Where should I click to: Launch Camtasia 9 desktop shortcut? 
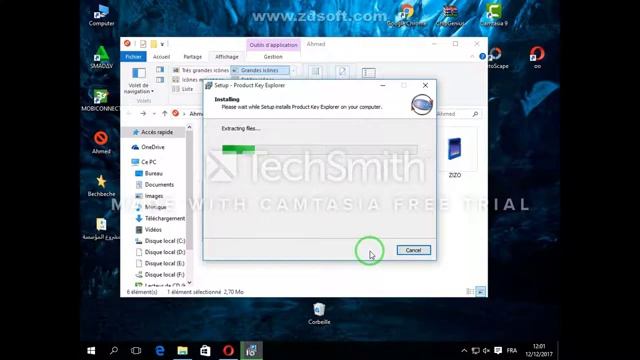pos(493,16)
